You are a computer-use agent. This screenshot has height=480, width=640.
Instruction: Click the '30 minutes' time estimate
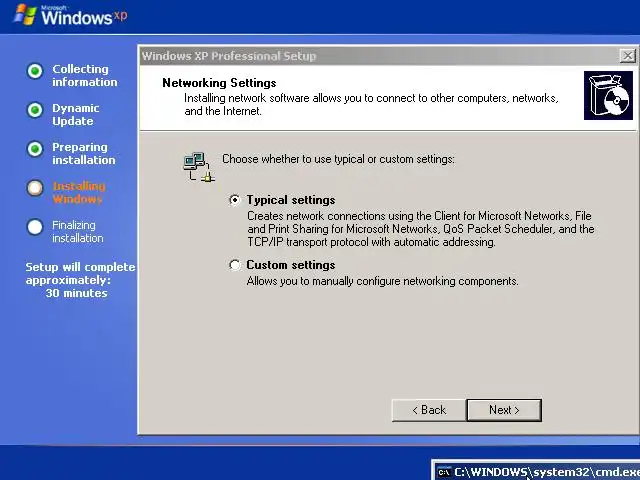[x=76, y=293]
